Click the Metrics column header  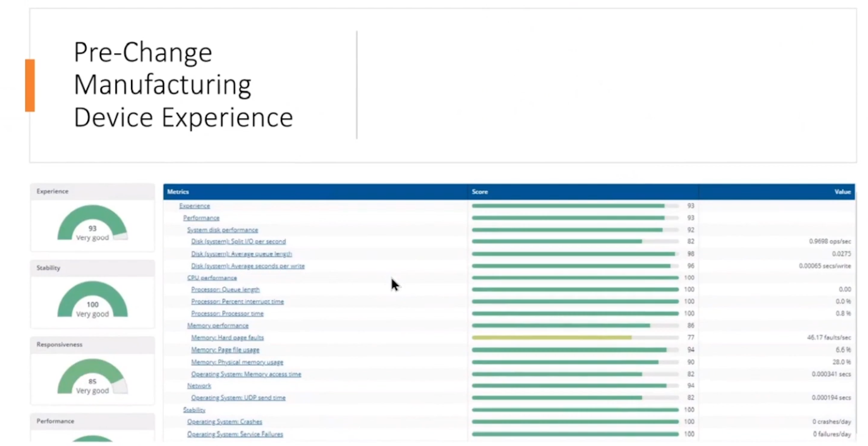(x=316, y=191)
